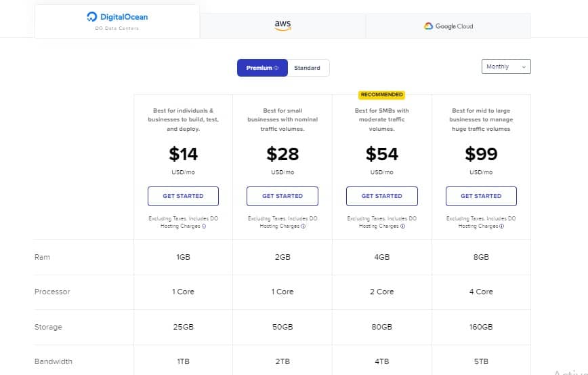Click the 2TB bandwidth cell
Viewport: 588px width, 375px height.
[x=282, y=361]
